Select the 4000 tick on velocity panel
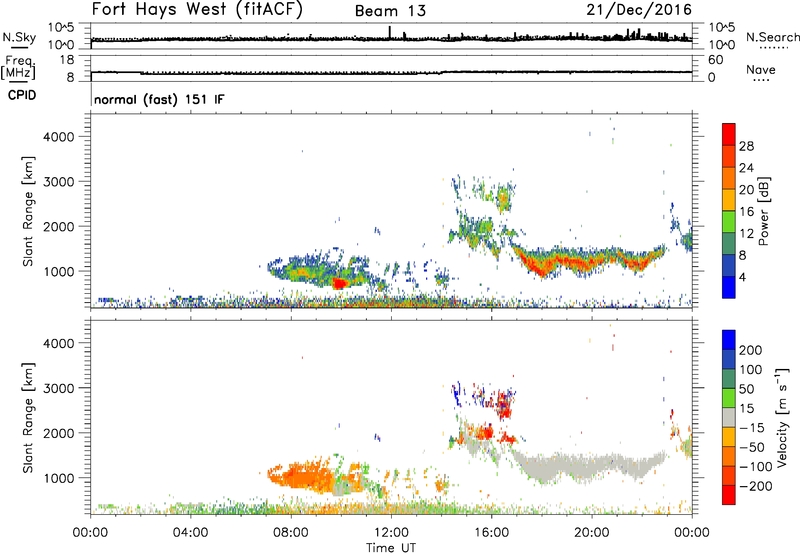 click(x=59, y=343)
